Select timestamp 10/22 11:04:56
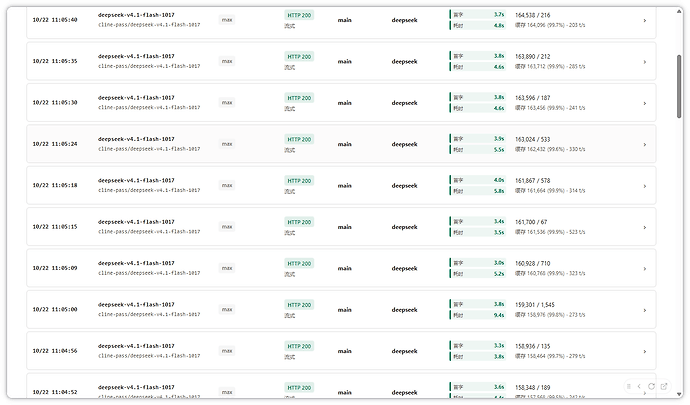Viewport: 690px width, 405px height. (x=55, y=351)
